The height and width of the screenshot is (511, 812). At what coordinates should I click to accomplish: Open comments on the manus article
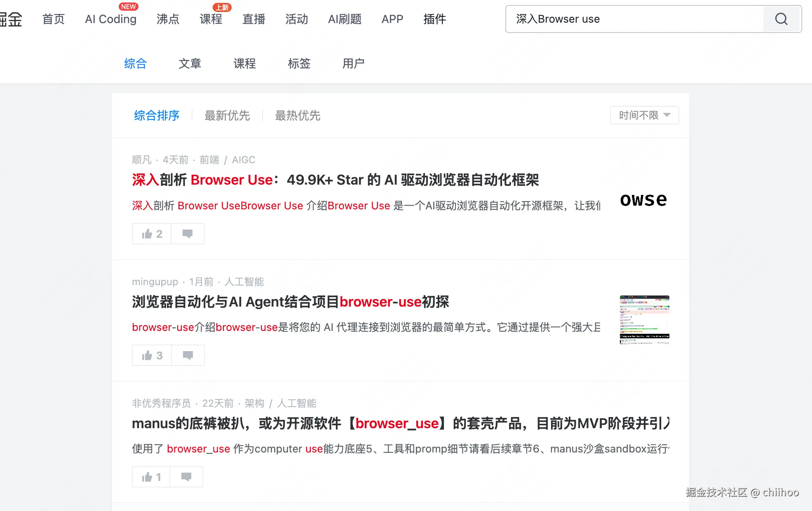pos(186,477)
